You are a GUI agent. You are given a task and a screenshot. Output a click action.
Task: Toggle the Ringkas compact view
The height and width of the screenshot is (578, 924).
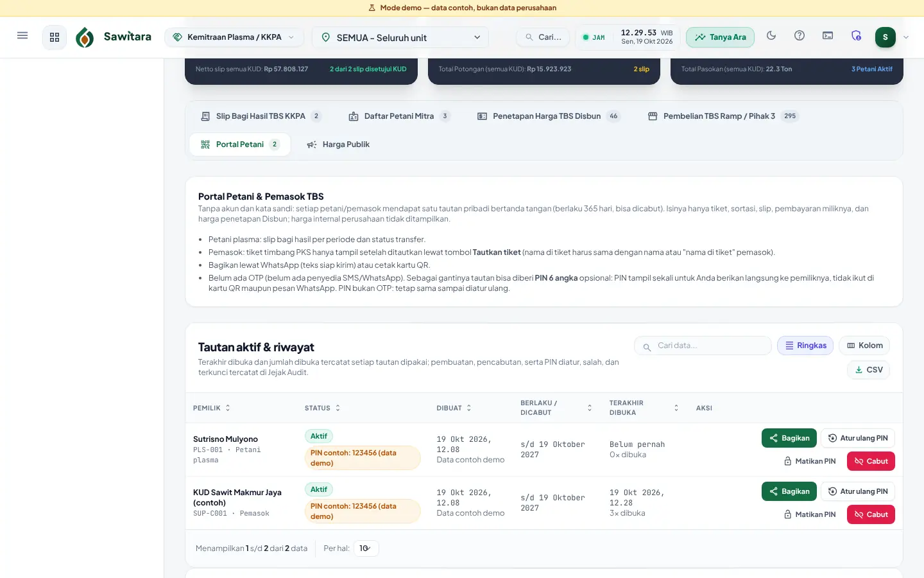click(805, 346)
